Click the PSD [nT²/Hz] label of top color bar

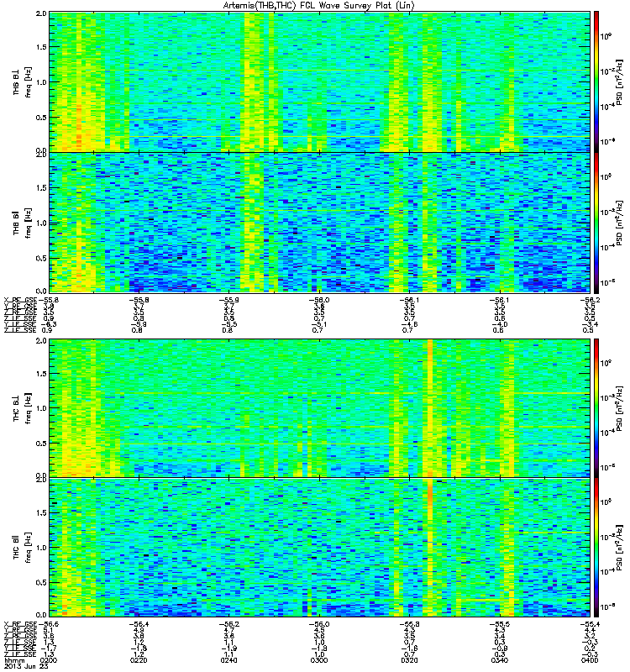[x=620, y=83]
